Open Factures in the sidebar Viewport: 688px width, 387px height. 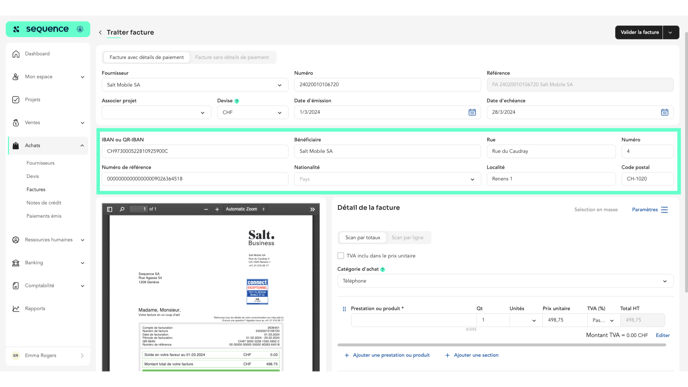coord(36,190)
